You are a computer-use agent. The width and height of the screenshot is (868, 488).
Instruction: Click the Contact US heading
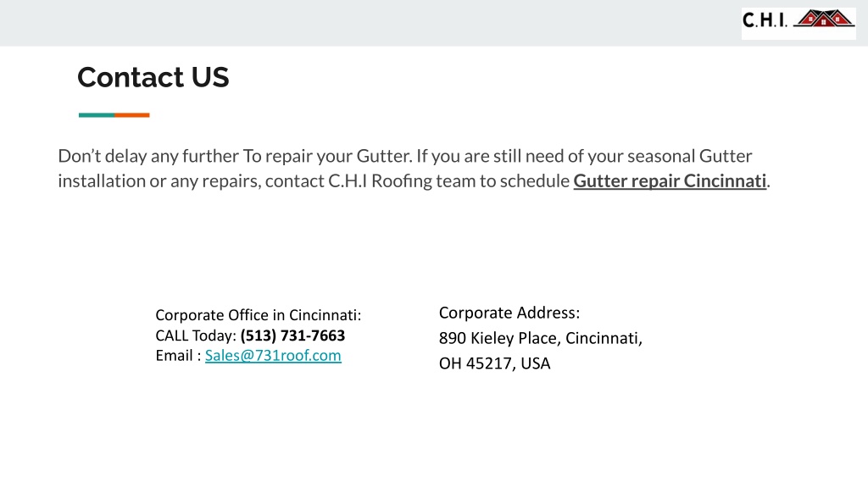click(x=153, y=77)
